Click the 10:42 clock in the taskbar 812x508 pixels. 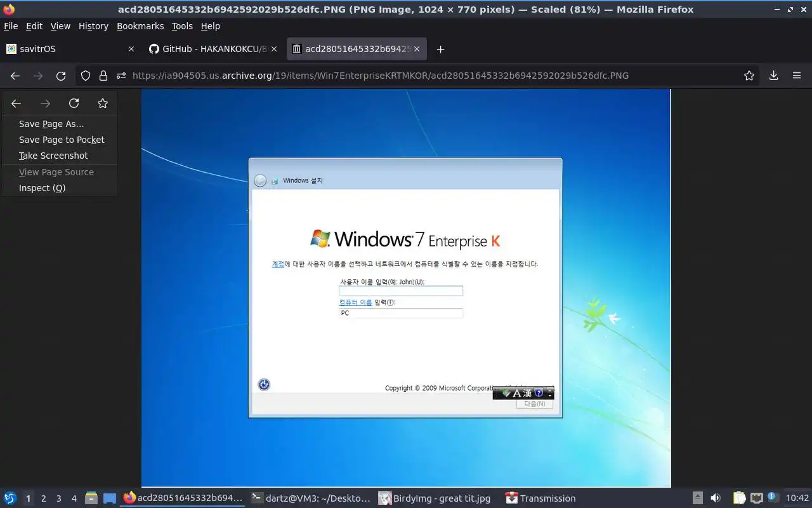(x=797, y=498)
